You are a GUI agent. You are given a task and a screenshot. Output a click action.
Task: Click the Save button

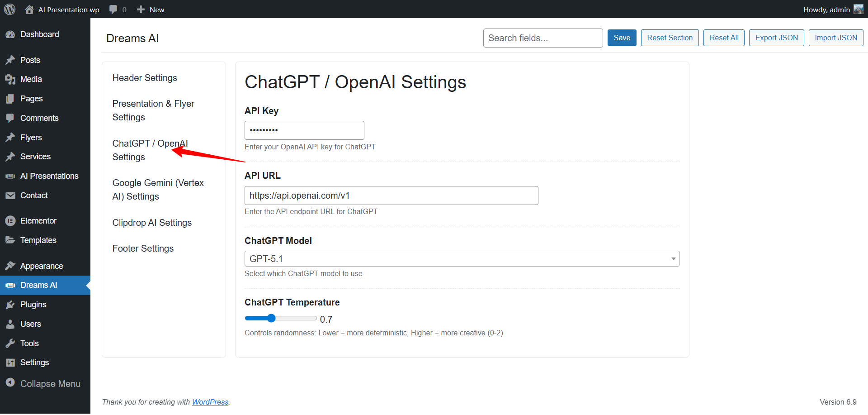click(622, 38)
